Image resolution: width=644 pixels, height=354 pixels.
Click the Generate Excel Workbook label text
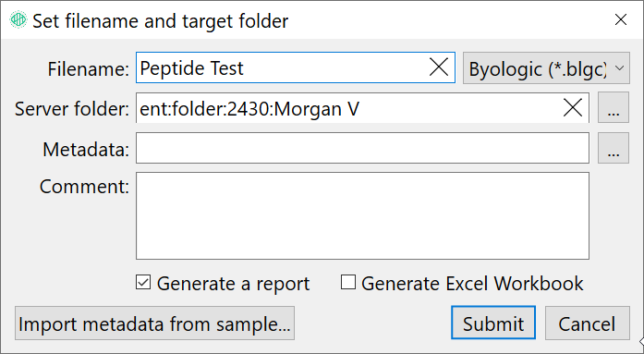pos(472,284)
